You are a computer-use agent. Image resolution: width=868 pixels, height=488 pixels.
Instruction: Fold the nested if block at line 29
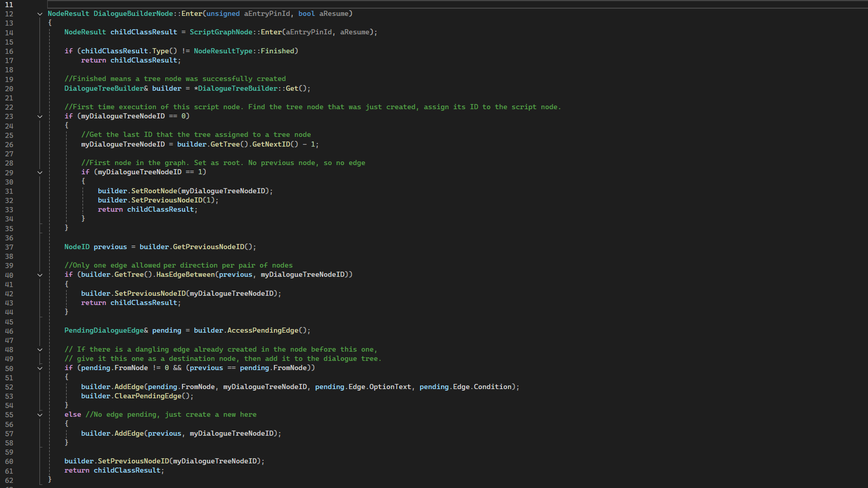pyautogui.click(x=40, y=172)
